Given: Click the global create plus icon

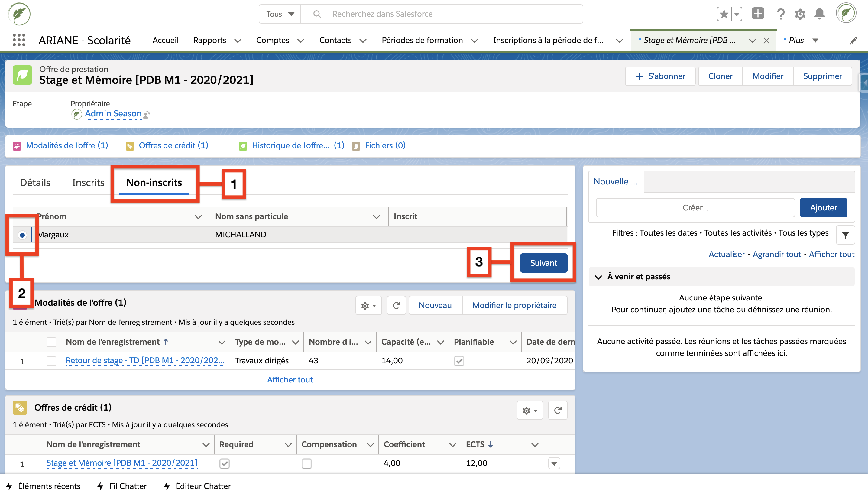Looking at the screenshot, I should point(757,14).
